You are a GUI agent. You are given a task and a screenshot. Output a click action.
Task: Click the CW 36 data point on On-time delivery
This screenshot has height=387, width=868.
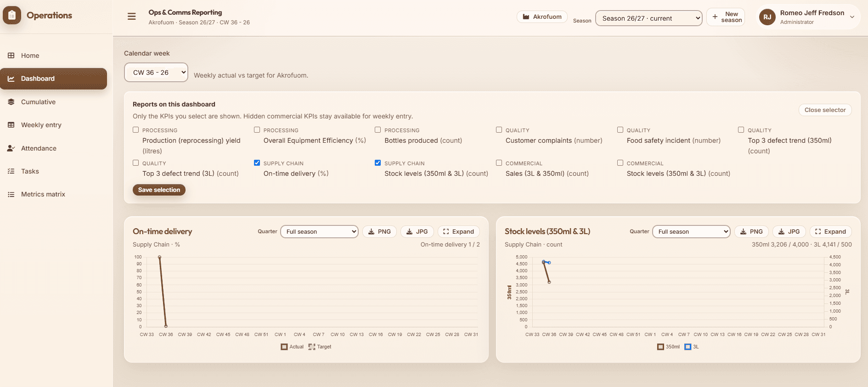pos(166,326)
